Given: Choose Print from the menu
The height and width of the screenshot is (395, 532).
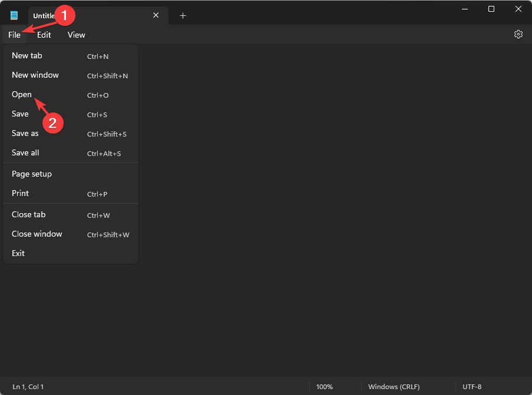Looking at the screenshot, I should [20, 193].
